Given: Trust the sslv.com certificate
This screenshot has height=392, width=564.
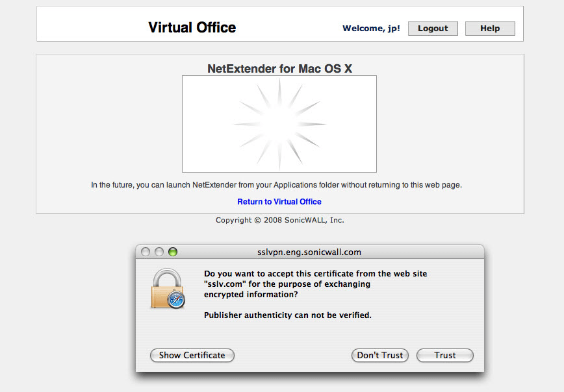Looking at the screenshot, I should point(444,355).
